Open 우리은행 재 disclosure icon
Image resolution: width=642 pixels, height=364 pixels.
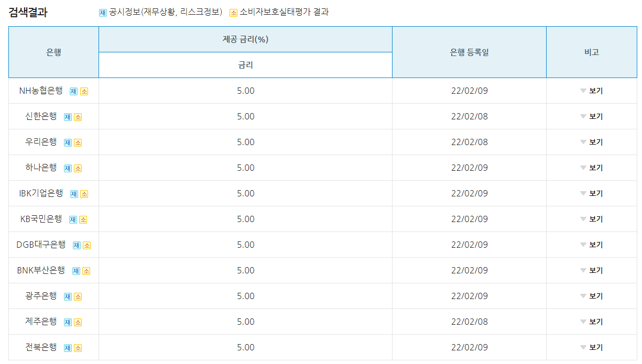[x=68, y=142]
